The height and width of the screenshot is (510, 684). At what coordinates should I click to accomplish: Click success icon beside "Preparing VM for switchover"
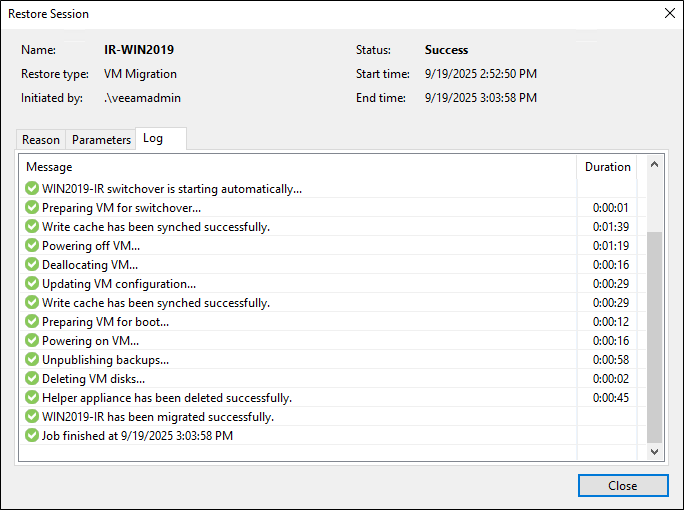[x=32, y=208]
